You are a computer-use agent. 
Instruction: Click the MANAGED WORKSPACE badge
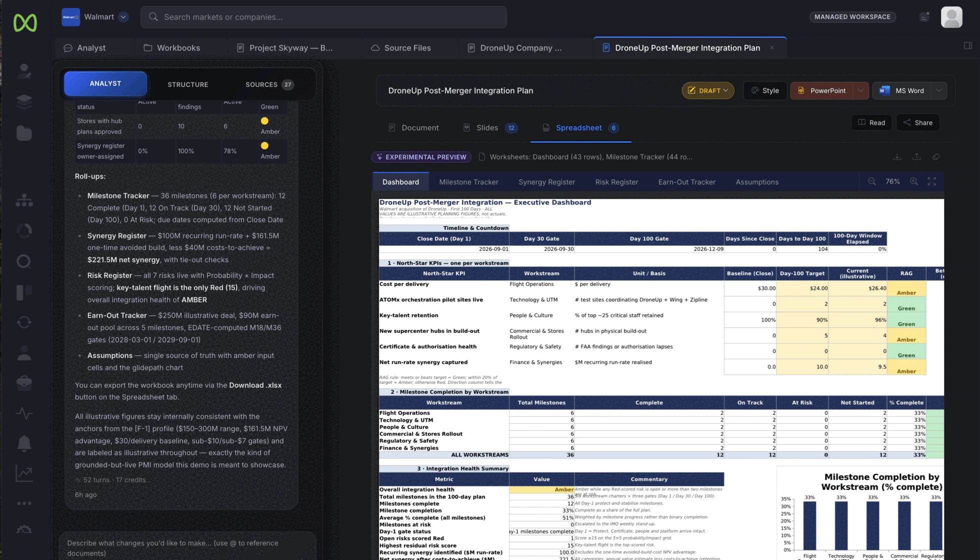click(852, 17)
